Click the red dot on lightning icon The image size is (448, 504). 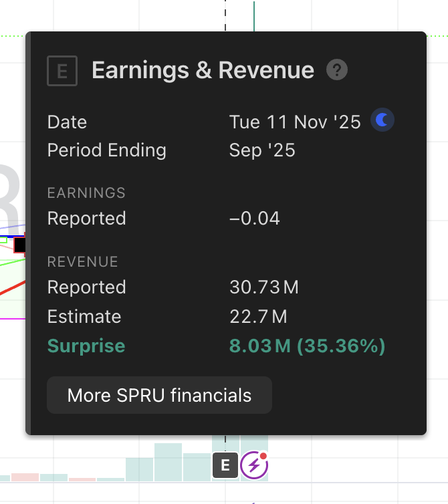coord(263,457)
